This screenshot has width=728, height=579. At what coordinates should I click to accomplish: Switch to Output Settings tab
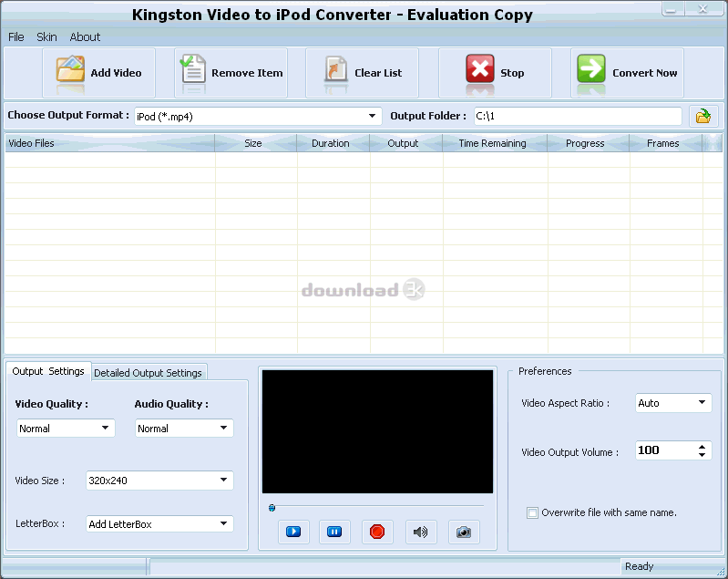point(48,371)
